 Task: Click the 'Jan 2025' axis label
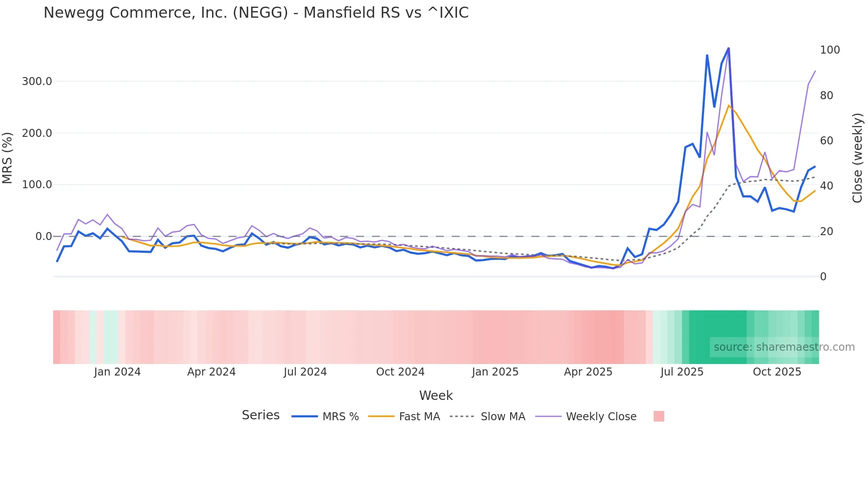pos(495,372)
